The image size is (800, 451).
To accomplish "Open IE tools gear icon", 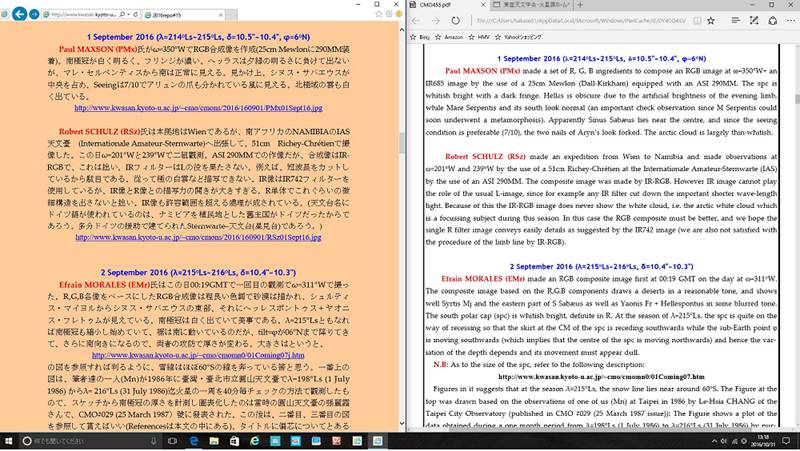I will pos(389,14).
